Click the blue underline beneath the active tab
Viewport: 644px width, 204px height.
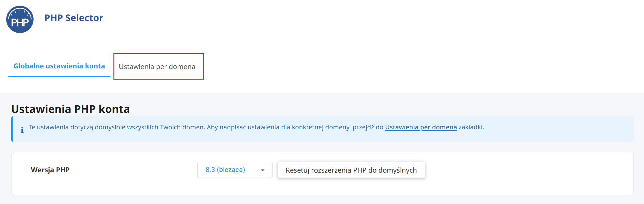[59, 76]
